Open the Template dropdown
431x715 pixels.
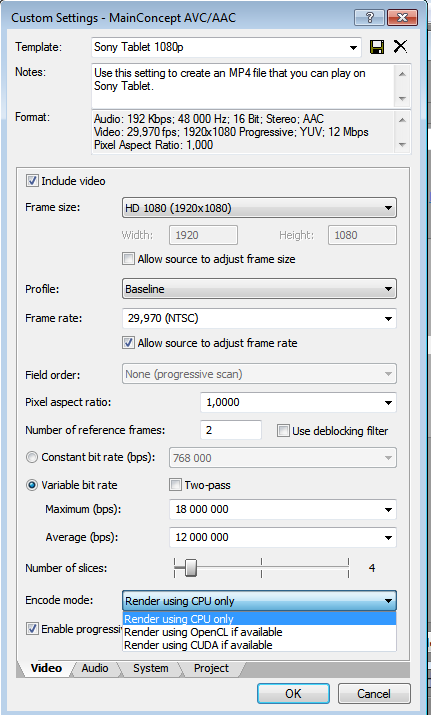tap(353, 47)
